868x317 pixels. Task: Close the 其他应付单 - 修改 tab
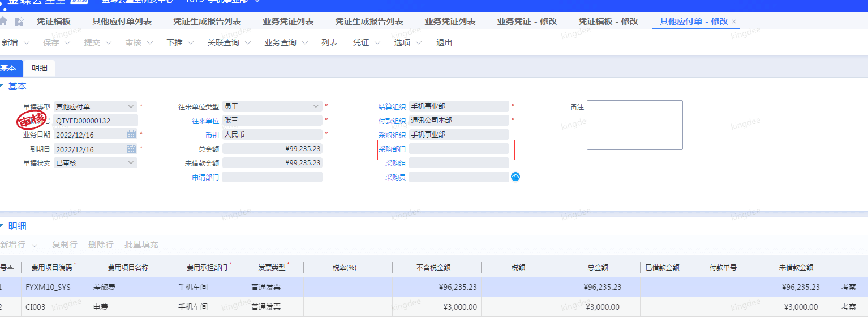click(x=734, y=22)
